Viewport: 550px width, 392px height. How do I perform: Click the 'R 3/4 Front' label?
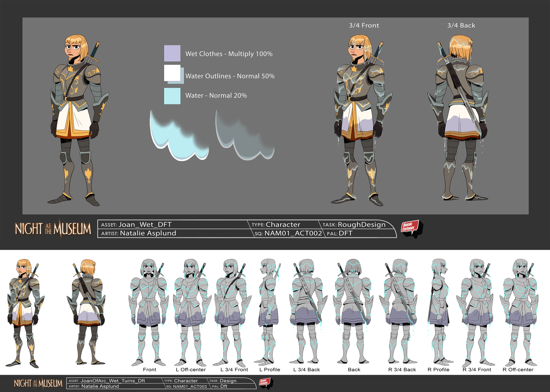click(477, 370)
